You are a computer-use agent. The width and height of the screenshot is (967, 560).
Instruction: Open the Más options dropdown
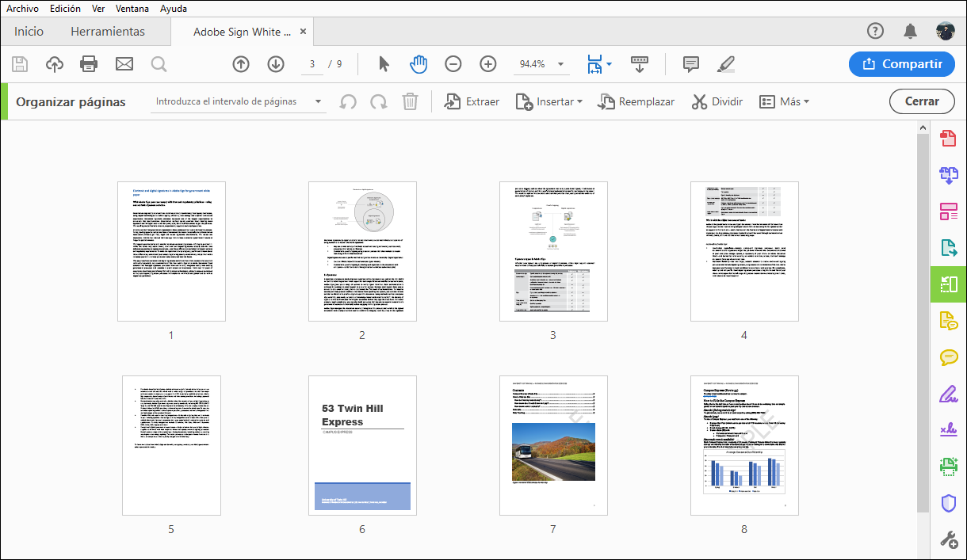(784, 101)
